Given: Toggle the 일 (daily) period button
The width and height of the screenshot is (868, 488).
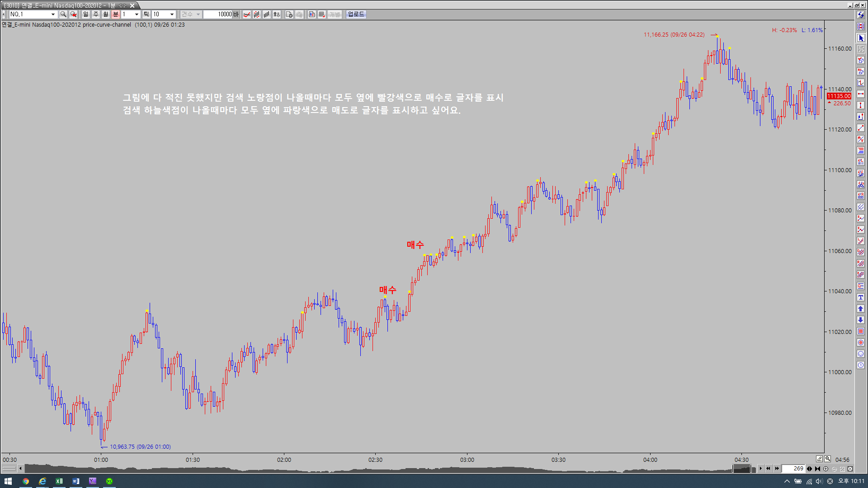Looking at the screenshot, I should click(86, 14).
